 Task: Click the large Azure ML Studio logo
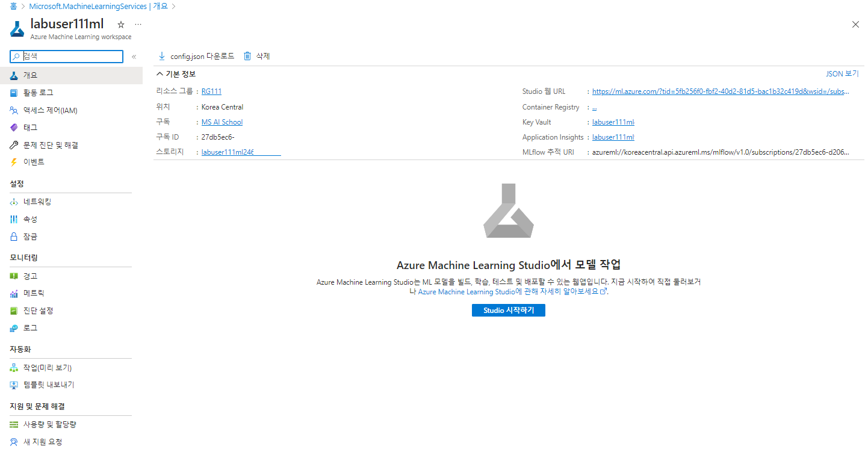coord(509,211)
